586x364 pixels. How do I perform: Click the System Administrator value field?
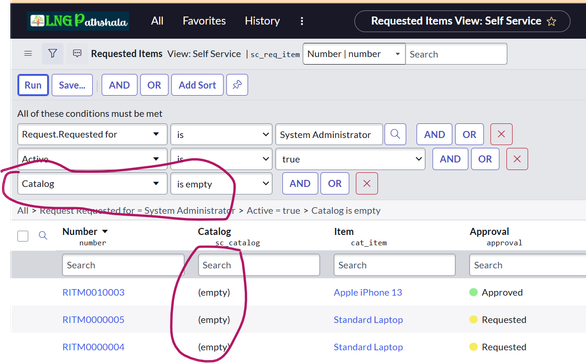pos(329,134)
